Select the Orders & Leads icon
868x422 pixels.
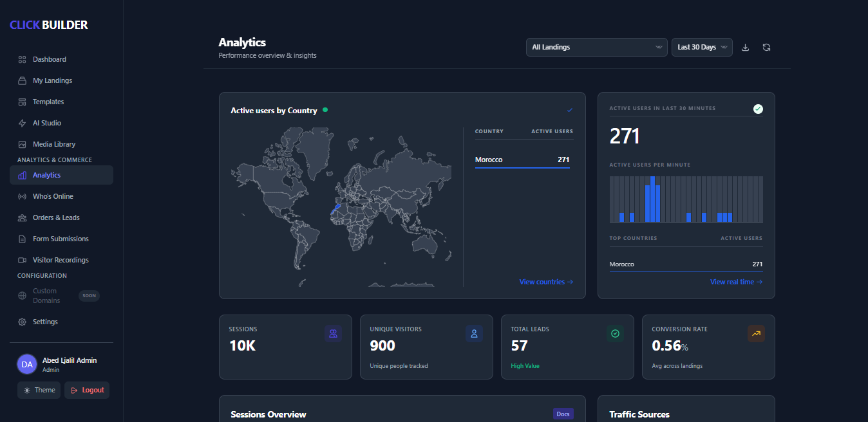click(x=21, y=217)
